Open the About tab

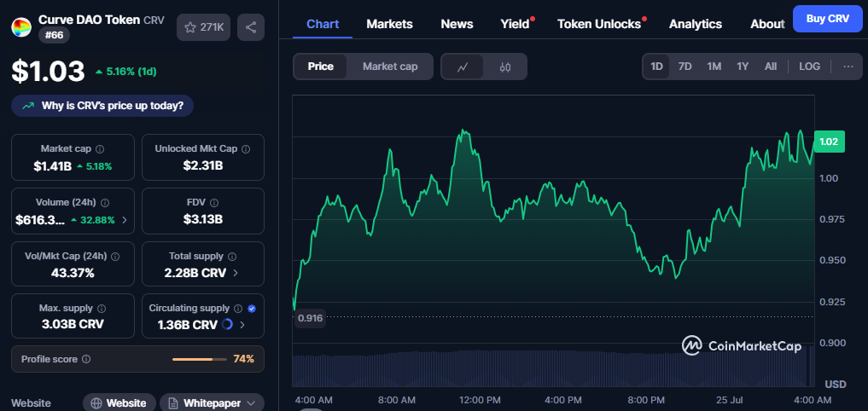point(767,25)
